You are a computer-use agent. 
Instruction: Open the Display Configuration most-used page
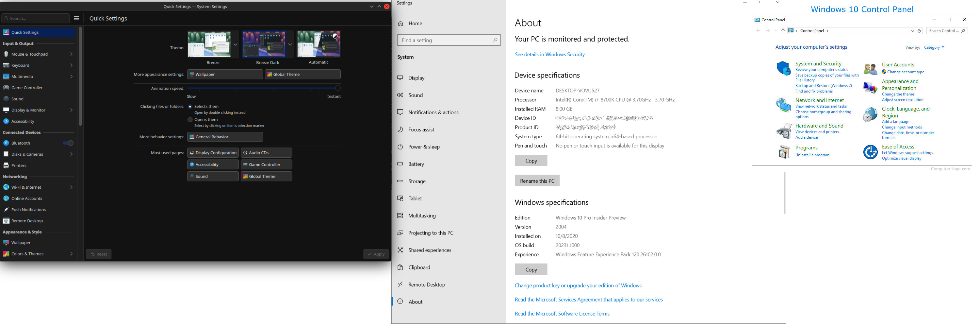click(213, 153)
